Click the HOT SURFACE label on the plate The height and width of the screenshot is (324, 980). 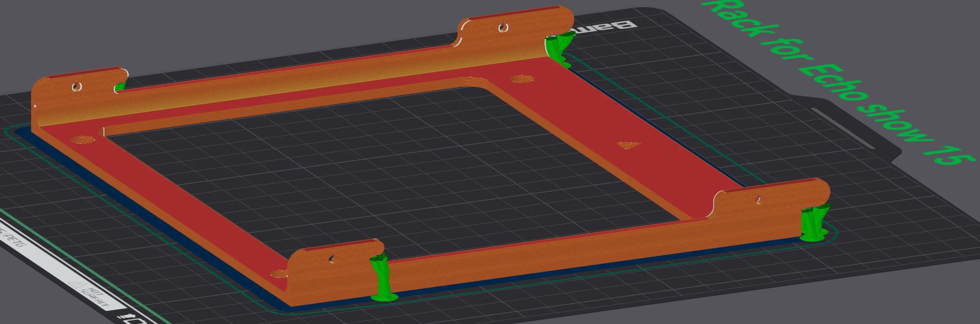tap(95, 298)
